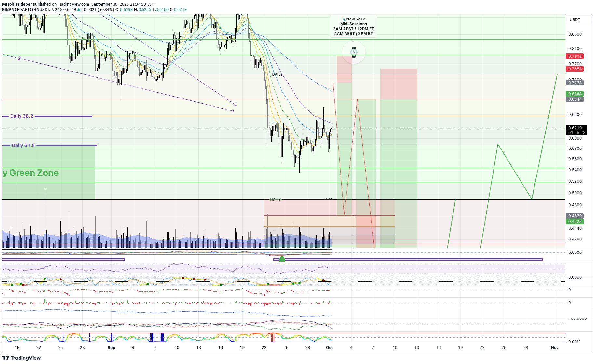This screenshot has width=595, height=364.
Task: Click the current price tag 0.6219
Action: pyautogui.click(x=576, y=128)
